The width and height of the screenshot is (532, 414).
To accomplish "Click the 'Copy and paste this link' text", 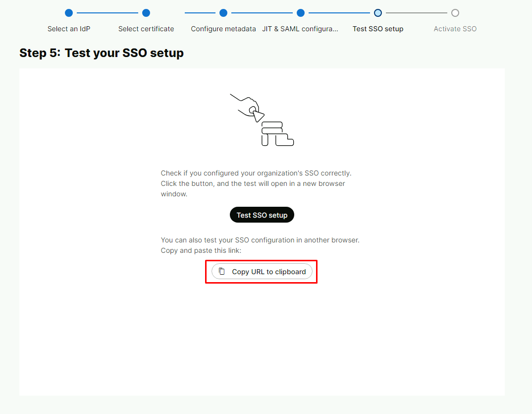I will (201, 251).
